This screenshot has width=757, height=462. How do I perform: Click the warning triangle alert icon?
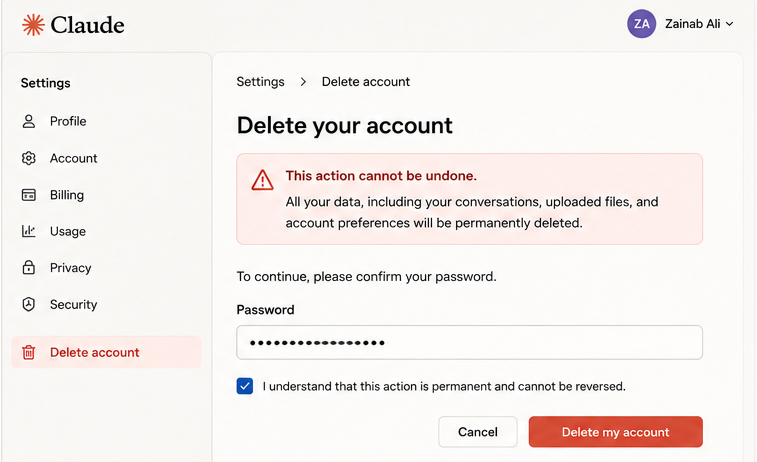pyautogui.click(x=263, y=180)
